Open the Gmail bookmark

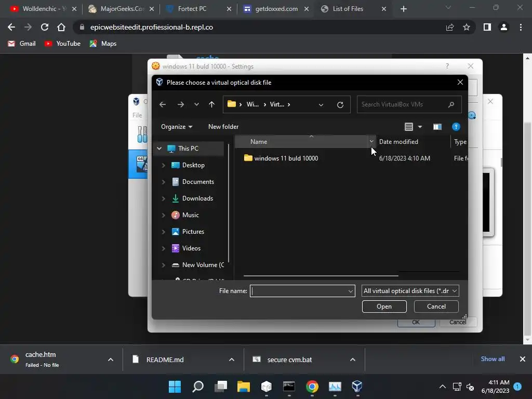click(x=22, y=44)
